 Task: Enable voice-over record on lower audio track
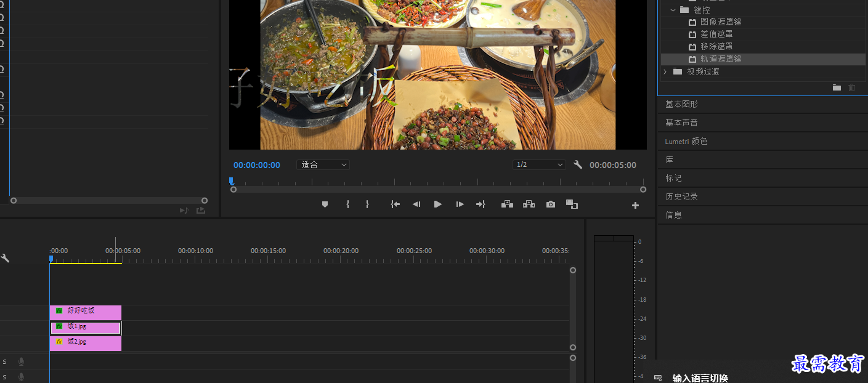click(x=22, y=377)
